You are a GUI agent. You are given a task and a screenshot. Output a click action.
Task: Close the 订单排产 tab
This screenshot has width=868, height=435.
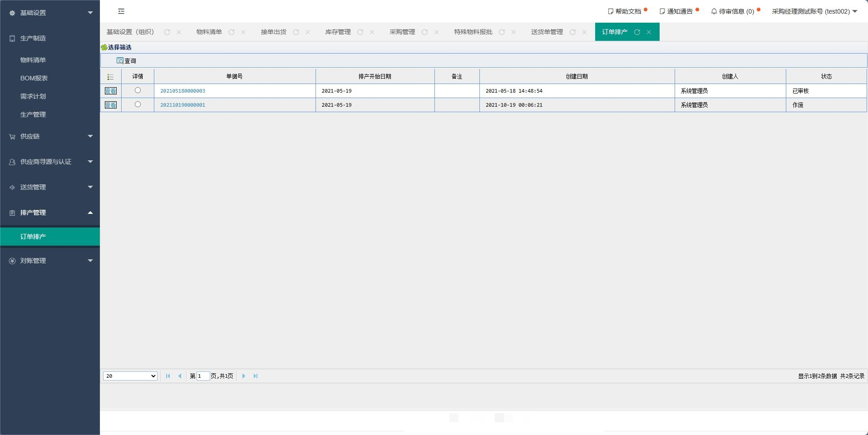[649, 32]
